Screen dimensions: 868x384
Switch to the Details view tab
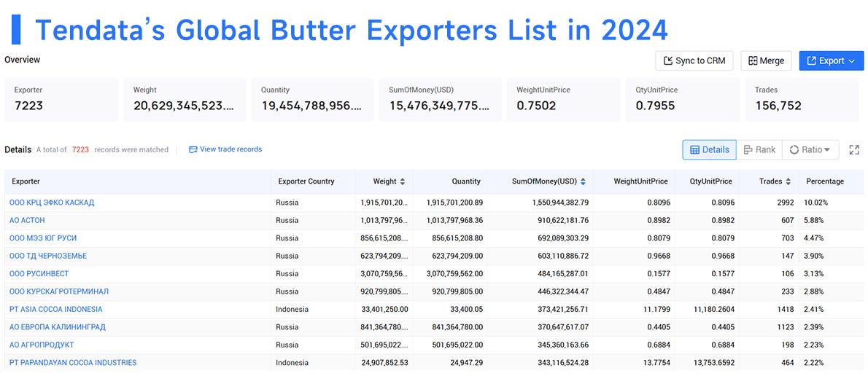709,149
